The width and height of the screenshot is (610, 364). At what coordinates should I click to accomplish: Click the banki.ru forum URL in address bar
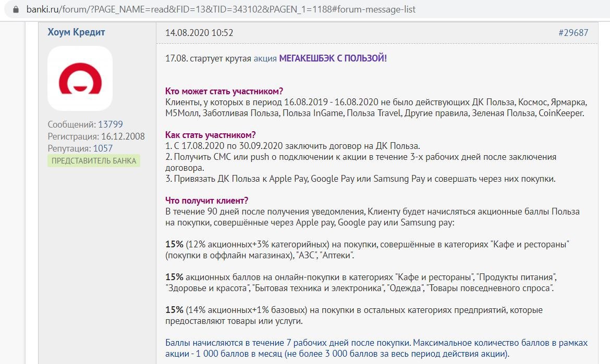point(221,9)
